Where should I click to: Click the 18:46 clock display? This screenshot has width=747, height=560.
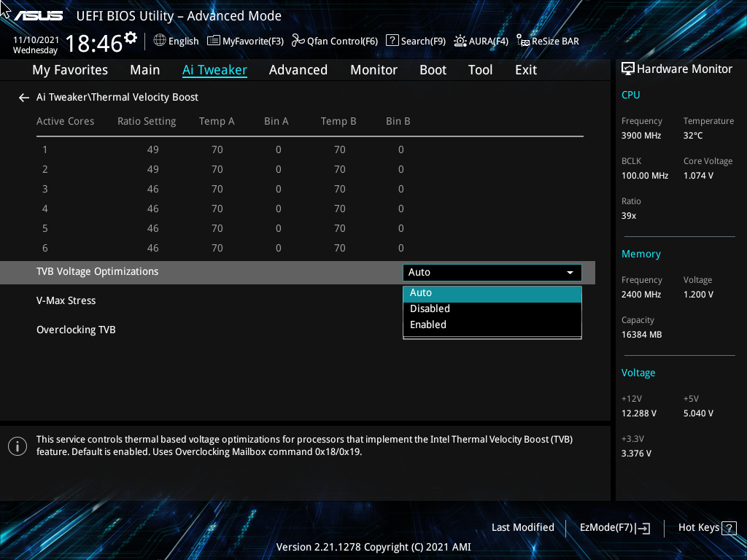click(94, 43)
